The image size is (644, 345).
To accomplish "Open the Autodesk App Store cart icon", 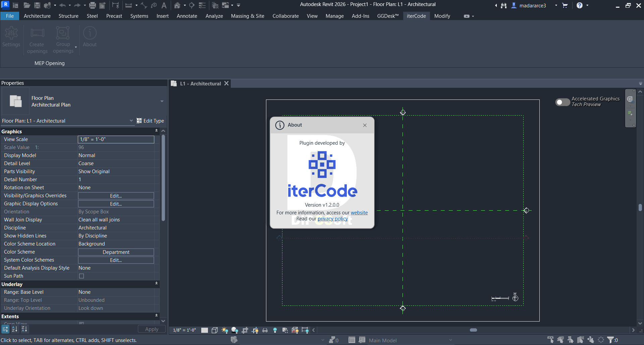I will point(565,5).
